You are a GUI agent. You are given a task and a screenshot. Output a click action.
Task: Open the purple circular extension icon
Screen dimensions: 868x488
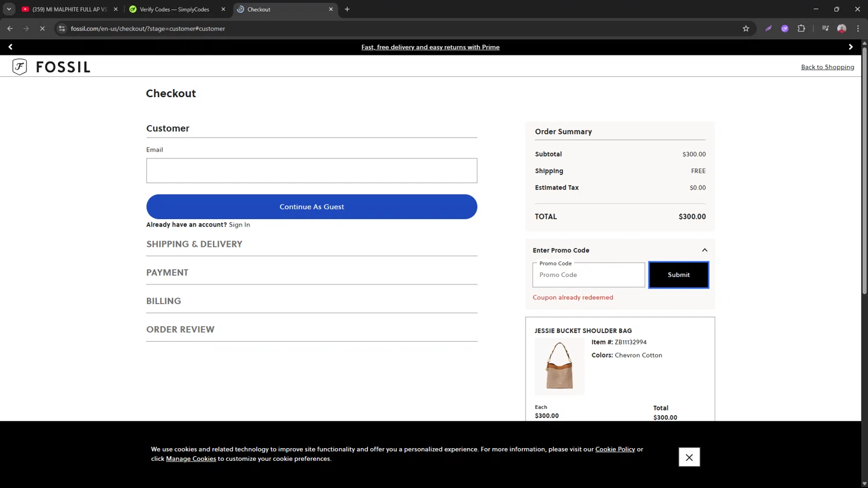(785, 28)
